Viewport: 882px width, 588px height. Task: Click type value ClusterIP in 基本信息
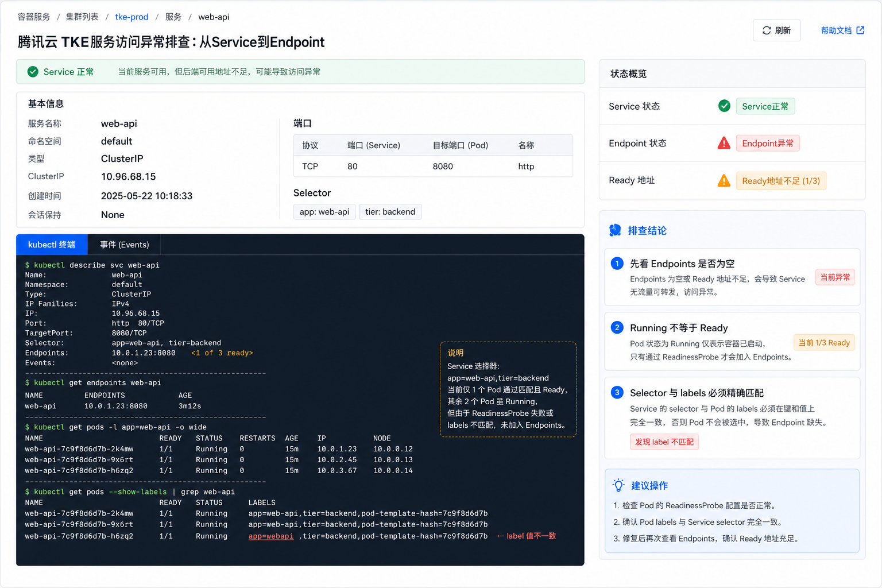[122, 158]
